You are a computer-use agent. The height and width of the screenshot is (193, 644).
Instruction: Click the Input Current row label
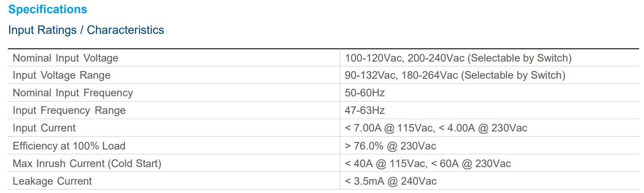tap(44, 128)
